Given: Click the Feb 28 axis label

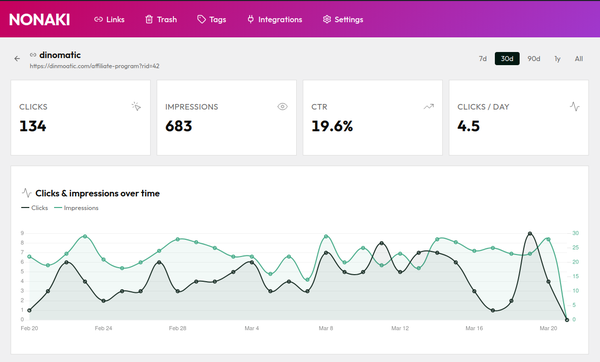Looking at the screenshot, I should pos(178,328).
